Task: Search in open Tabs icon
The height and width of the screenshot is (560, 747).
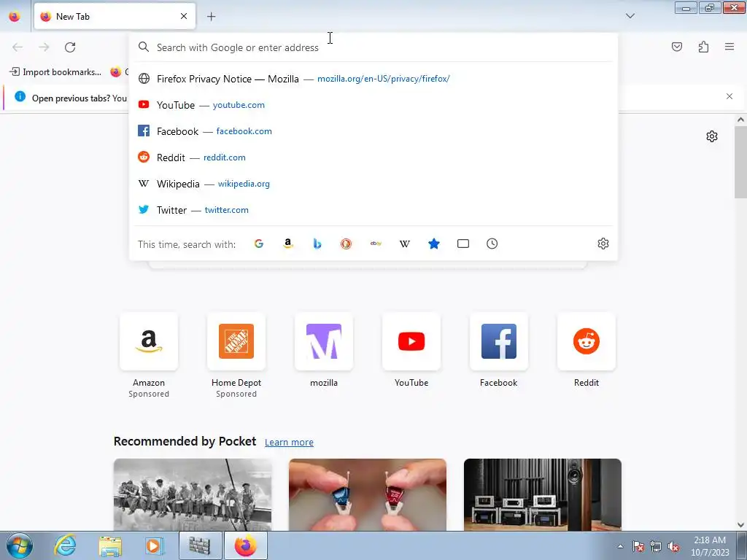Action: [x=463, y=244]
